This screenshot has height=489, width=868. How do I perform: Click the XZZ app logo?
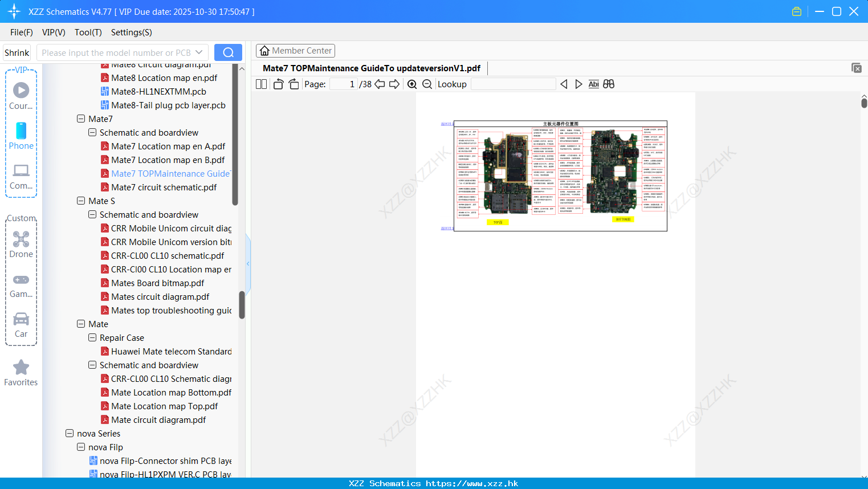pyautogui.click(x=14, y=11)
